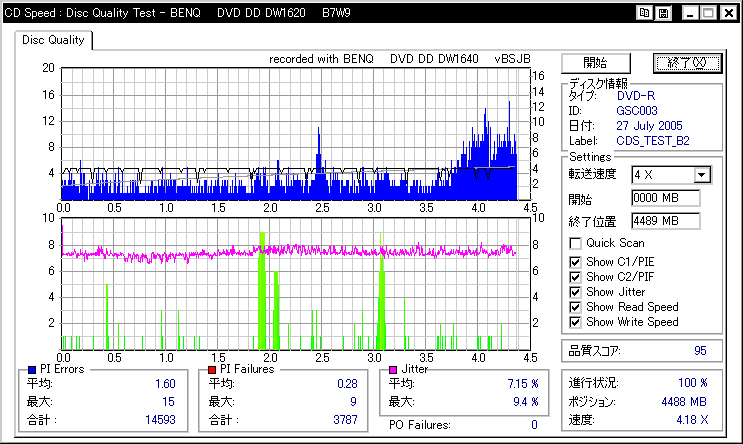Click the blue PI Errors color swatch
Screen dimensions: 743x444
[32, 370]
